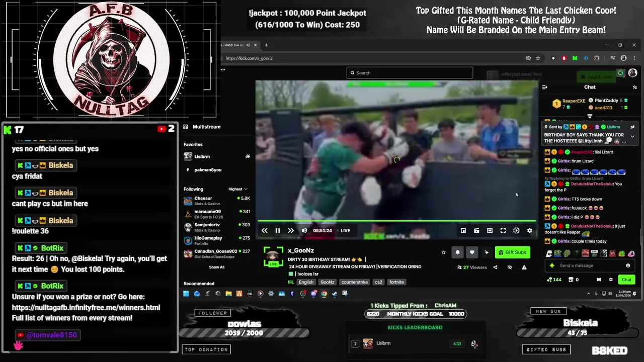The image size is (644, 362).
Task: Open the chat book/rules icon
Action: pyautogui.click(x=599, y=280)
